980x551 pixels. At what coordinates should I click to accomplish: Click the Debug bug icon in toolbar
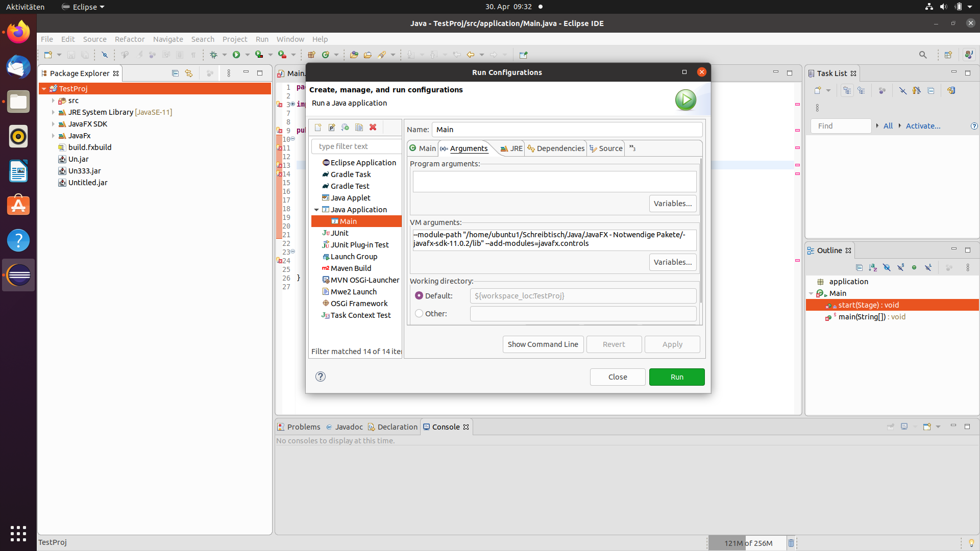[213, 55]
